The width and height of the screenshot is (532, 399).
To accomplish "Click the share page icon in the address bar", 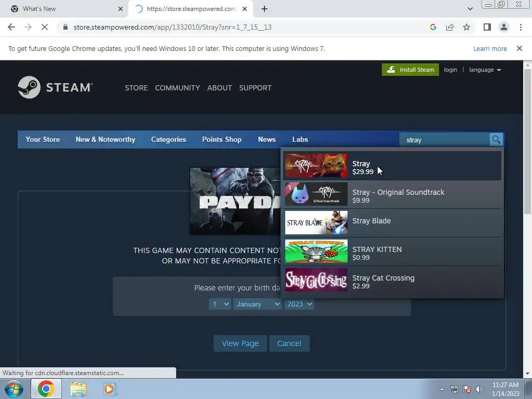I will click(x=450, y=27).
